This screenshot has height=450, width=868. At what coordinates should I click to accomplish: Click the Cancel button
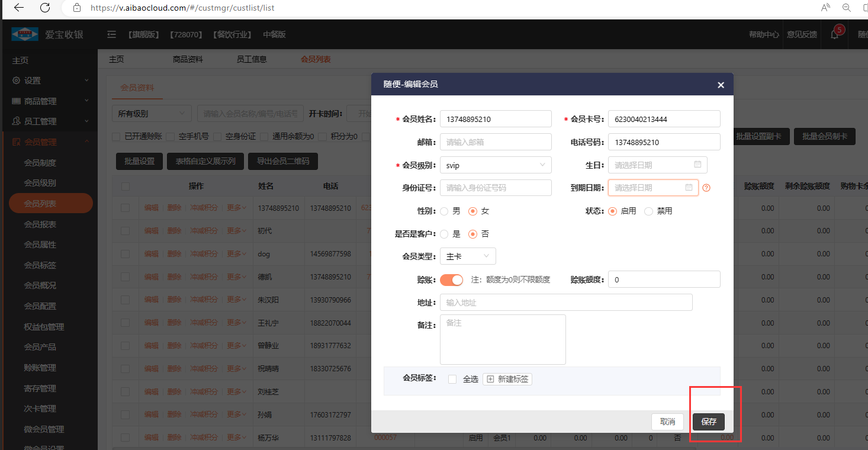point(667,422)
